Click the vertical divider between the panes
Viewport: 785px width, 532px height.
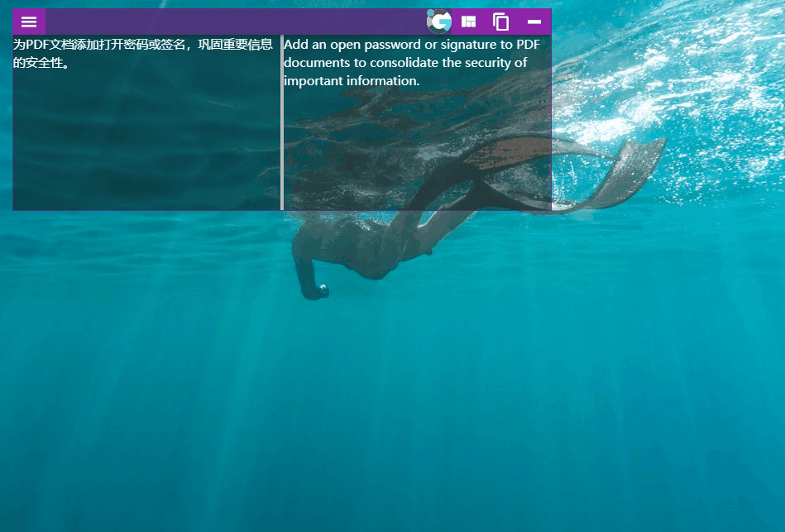[x=282, y=124]
